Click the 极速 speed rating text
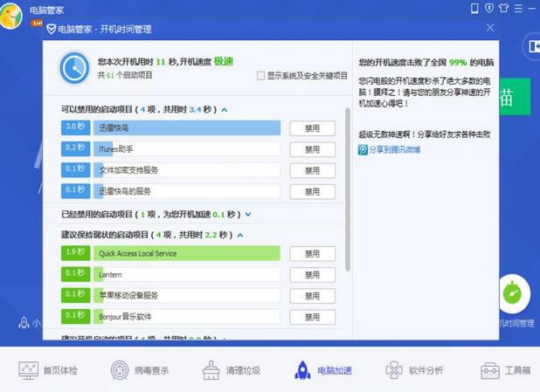The height and width of the screenshot is (392, 540). [x=224, y=61]
